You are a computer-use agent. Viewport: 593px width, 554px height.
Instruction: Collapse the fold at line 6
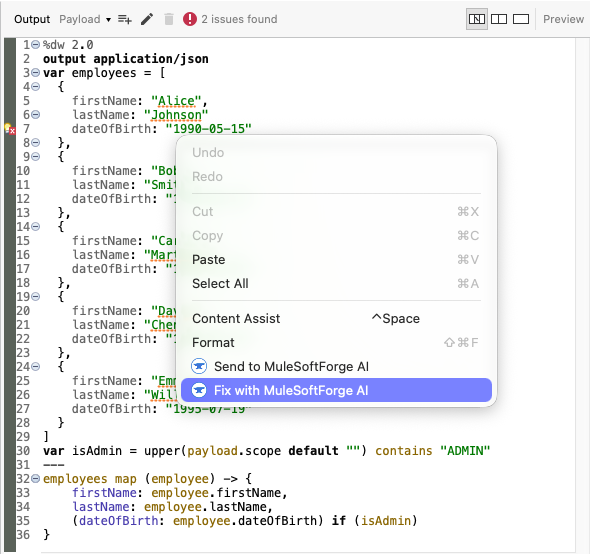36,115
